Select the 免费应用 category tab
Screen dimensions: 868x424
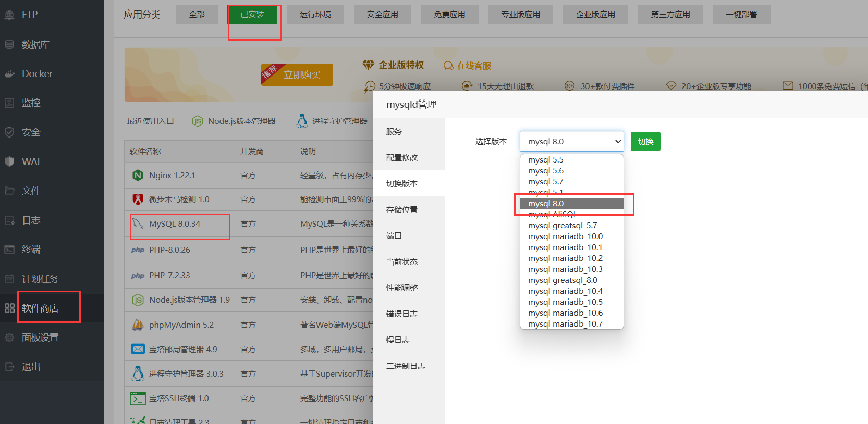pyautogui.click(x=450, y=15)
